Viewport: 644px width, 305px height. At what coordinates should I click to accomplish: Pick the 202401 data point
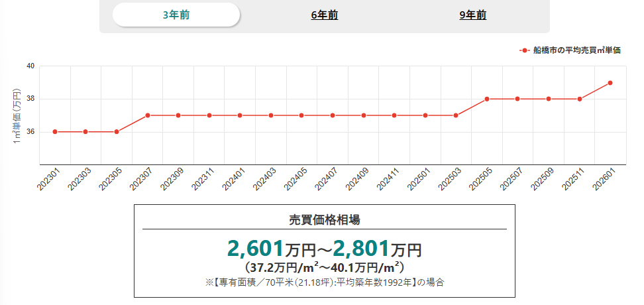pyautogui.click(x=240, y=115)
